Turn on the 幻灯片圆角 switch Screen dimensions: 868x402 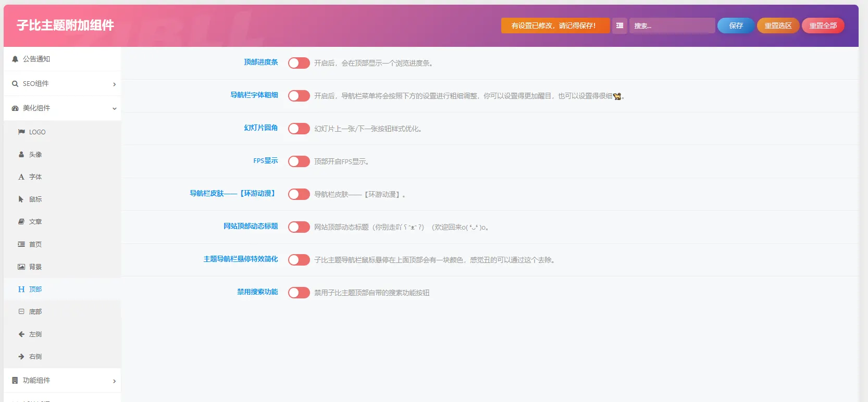pyautogui.click(x=299, y=129)
